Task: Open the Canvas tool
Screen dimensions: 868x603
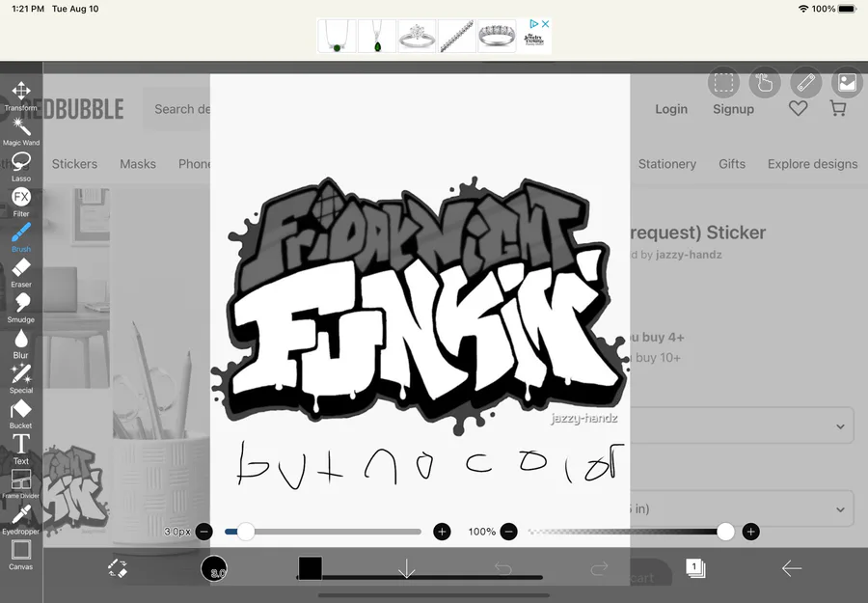Action: 21,556
